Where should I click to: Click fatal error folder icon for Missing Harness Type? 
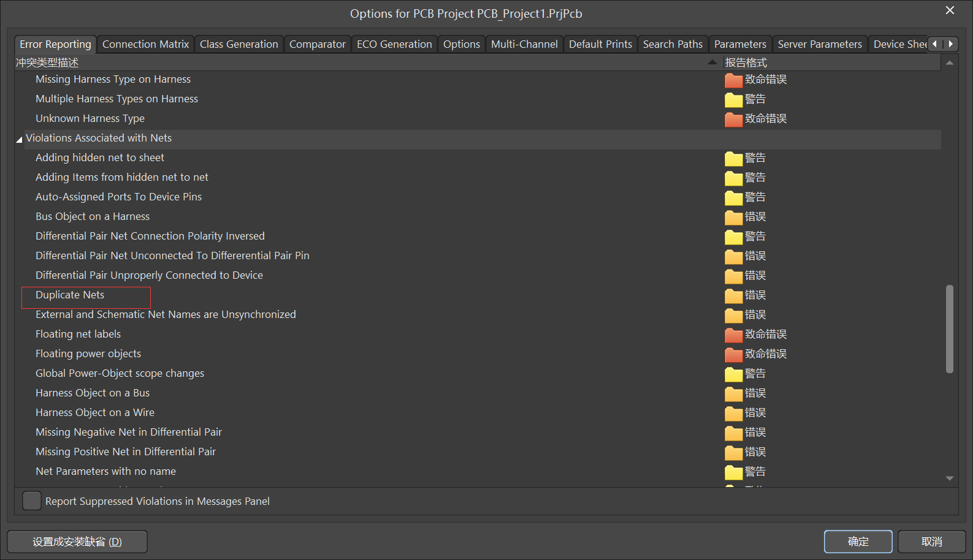[x=733, y=80]
